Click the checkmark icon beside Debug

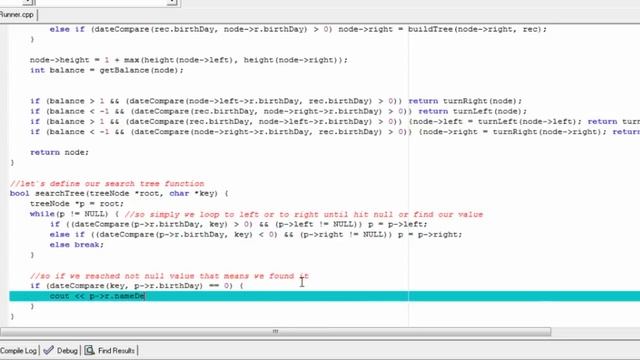[x=49, y=350]
